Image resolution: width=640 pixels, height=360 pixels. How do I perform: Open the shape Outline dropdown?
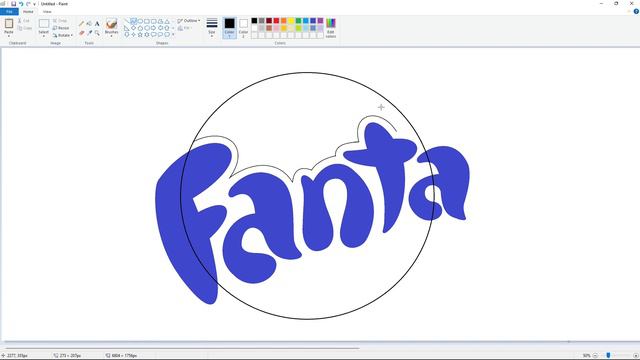pos(189,20)
